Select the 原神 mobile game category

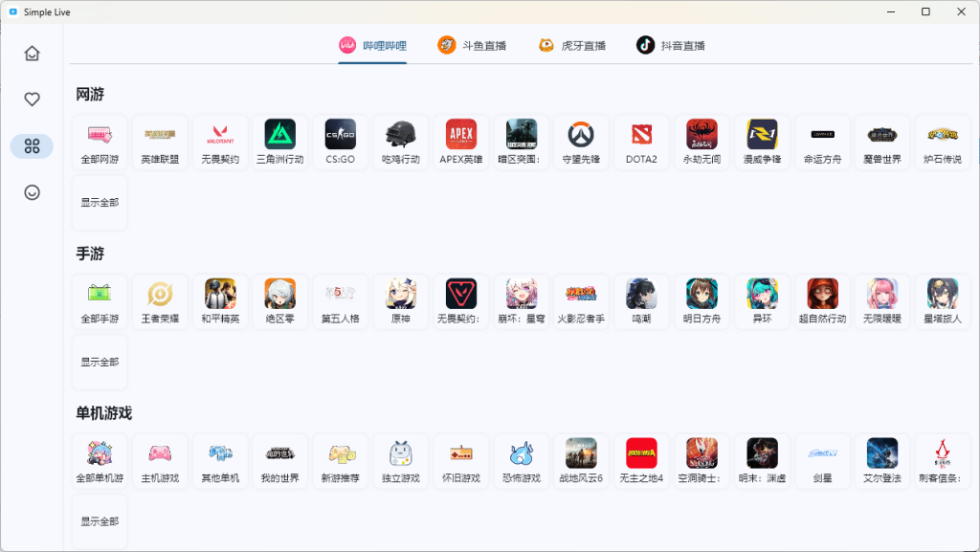[x=400, y=300]
